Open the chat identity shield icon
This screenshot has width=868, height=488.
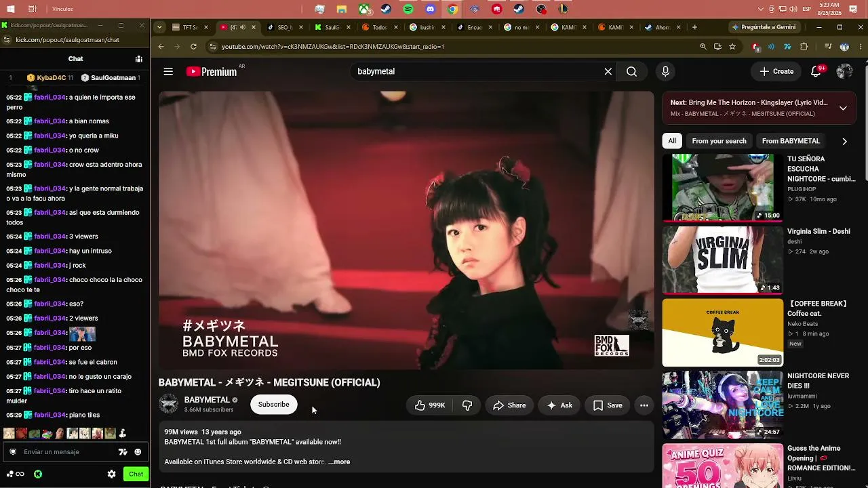[x=13, y=452]
